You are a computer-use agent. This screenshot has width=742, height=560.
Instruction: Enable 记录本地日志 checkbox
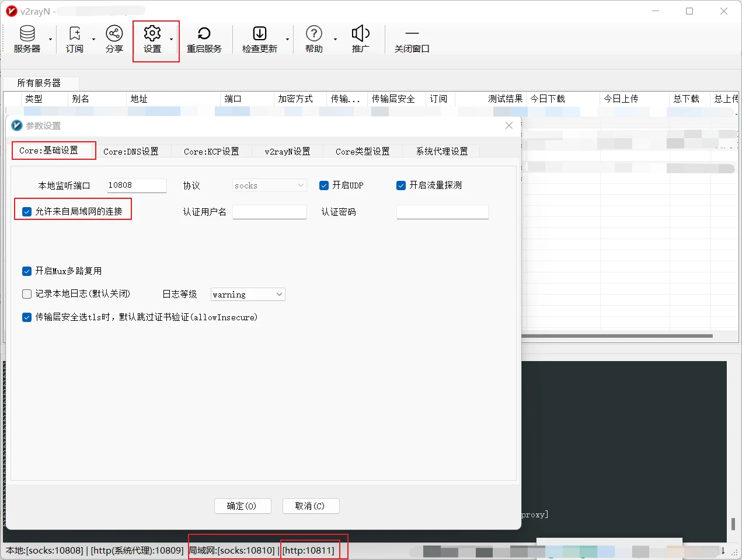(27, 294)
